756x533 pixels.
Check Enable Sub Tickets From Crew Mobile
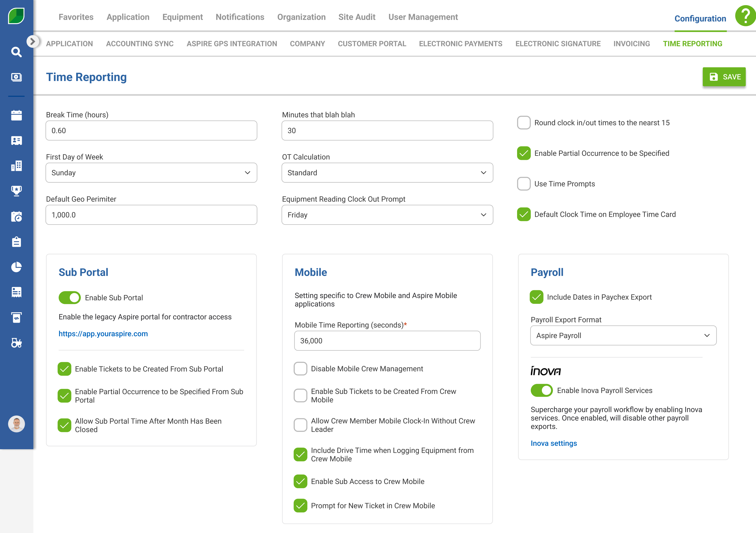tap(301, 395)
